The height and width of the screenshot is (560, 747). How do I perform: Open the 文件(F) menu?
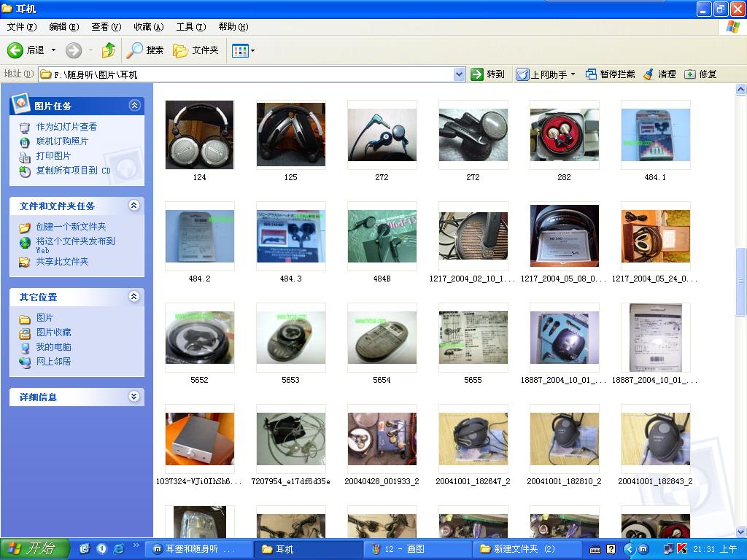point(21,27)
